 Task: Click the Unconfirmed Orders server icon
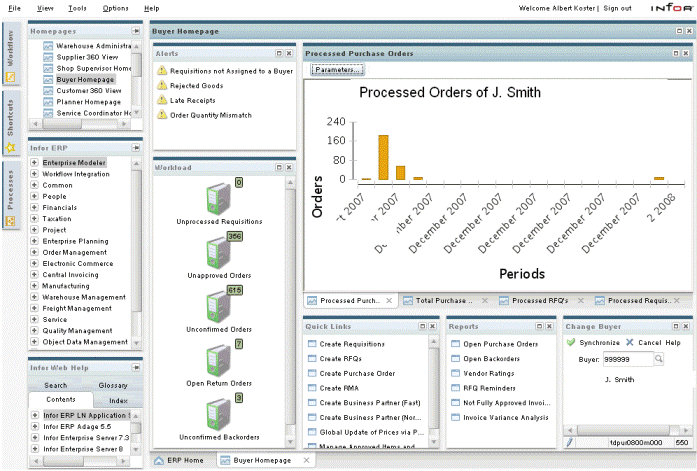218,305
